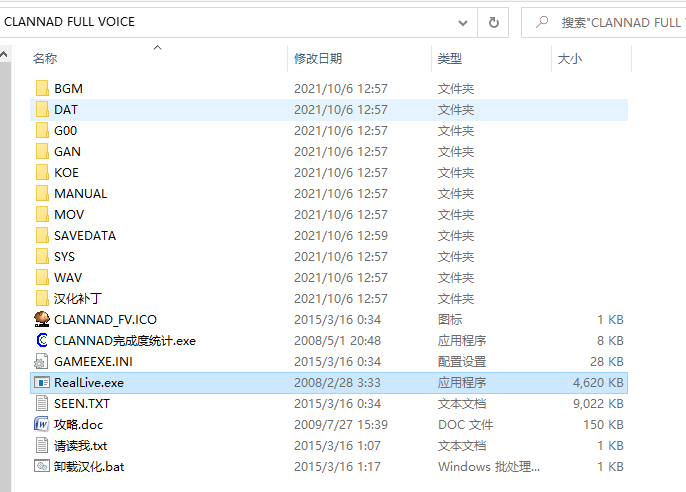Select the 卸载汉化.bat file name

coord(89,466)
